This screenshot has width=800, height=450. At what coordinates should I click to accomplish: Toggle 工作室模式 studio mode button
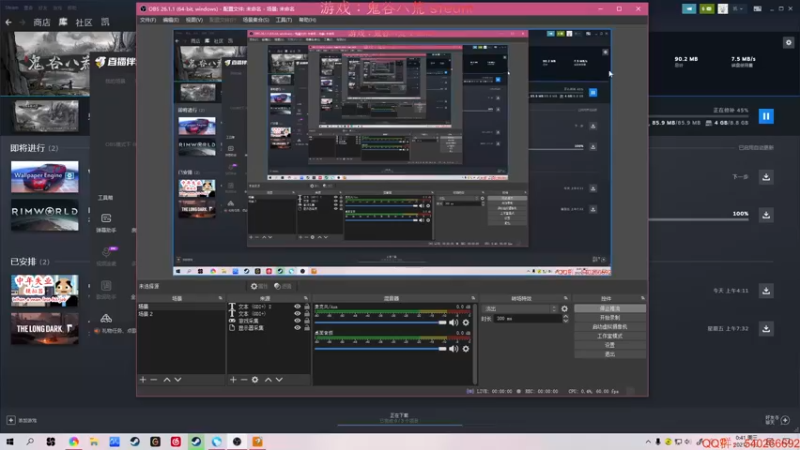pyautogui.click(x=610, y=336)
